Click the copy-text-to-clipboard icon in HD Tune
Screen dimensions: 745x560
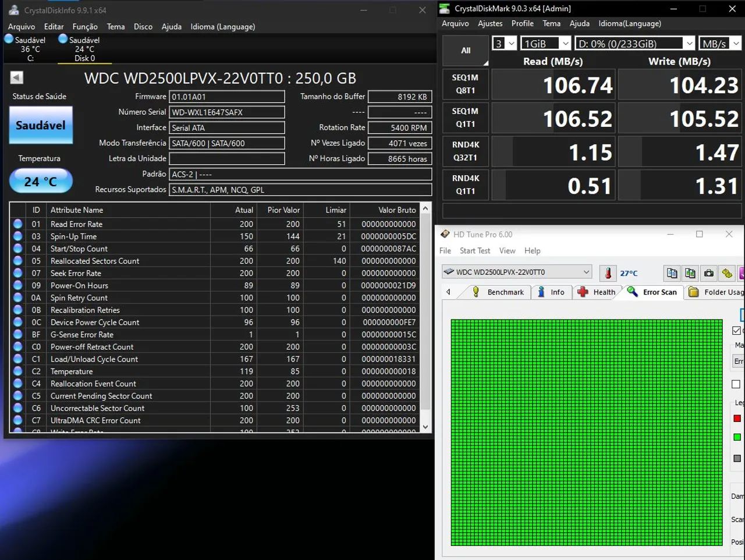(x=672, y=272)
